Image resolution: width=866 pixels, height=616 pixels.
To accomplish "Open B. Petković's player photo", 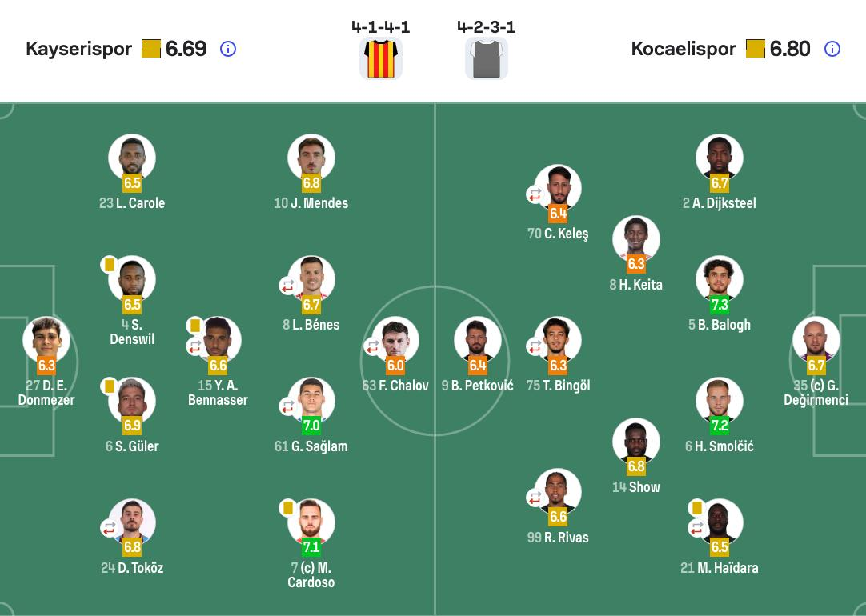I will pyautogui.click(x=478, y=339).
